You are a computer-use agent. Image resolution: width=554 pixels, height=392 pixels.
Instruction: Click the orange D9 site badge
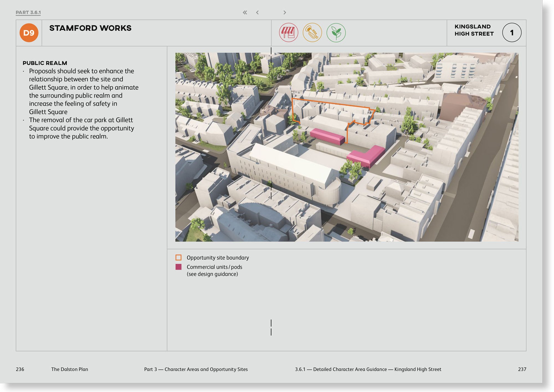click(29, 33)
